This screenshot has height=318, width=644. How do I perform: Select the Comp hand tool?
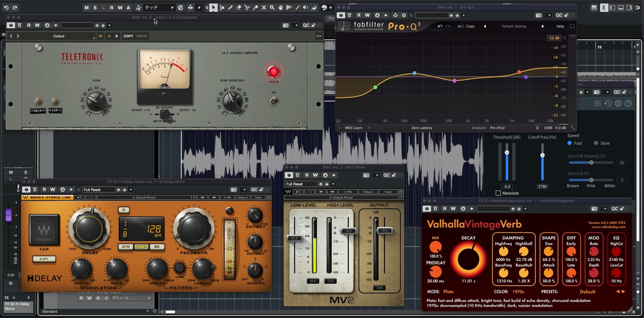click(x=280, y=8)
